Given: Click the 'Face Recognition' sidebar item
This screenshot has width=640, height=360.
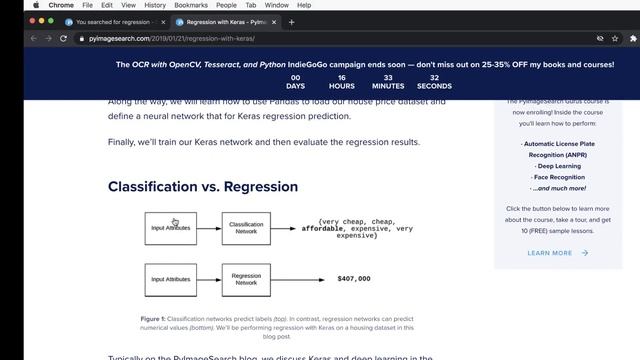Looking at the screenshot, I should pyautogui.click(x=558, y=177).
